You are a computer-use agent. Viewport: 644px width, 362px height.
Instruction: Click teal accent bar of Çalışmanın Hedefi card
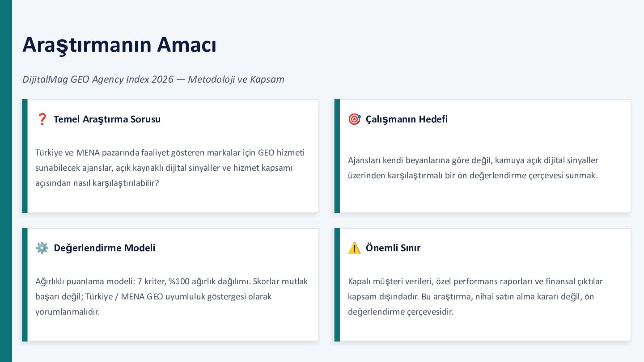[337, 156]
